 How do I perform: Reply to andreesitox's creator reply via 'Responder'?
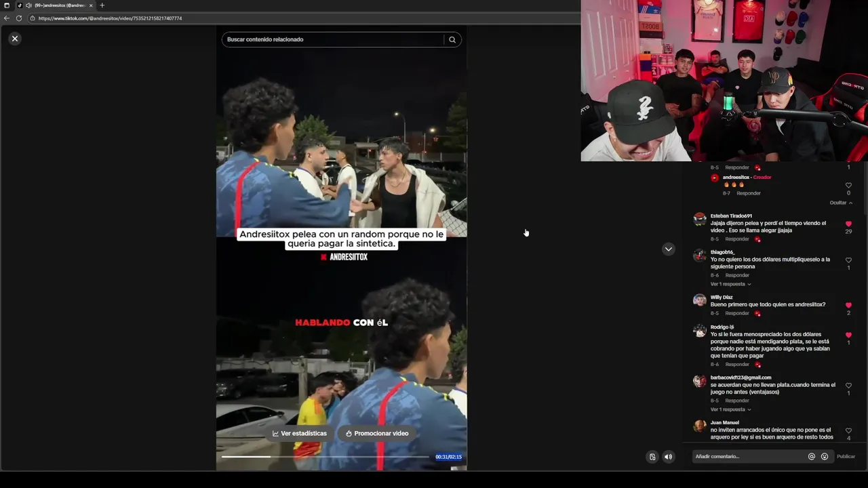pos(749,193)
